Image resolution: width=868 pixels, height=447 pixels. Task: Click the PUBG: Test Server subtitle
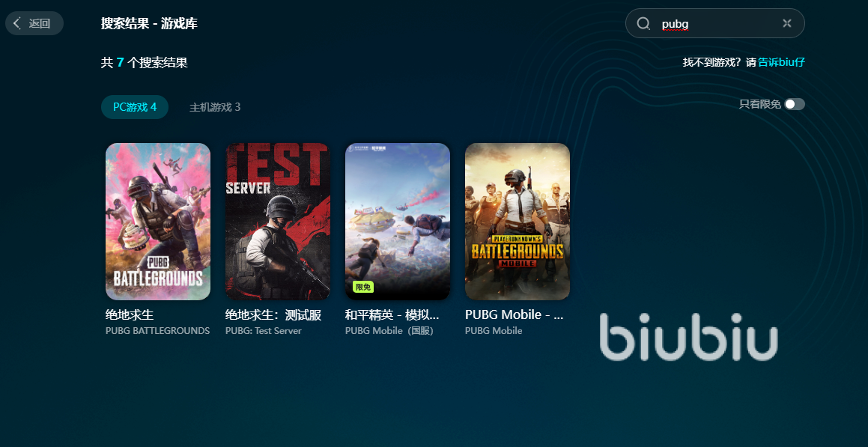pos(264,331)
